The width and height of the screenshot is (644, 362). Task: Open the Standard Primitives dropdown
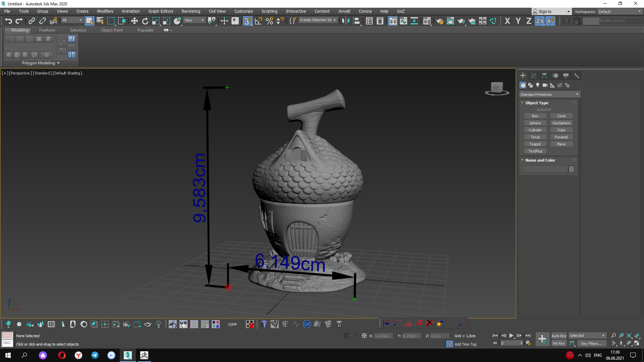click(x=549, y=95)
